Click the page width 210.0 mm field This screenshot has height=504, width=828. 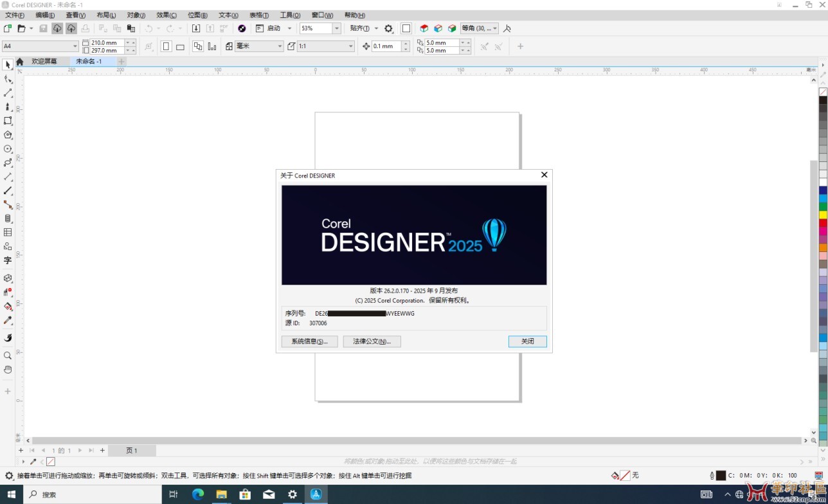pyautogui.click(x=107, y=42)
